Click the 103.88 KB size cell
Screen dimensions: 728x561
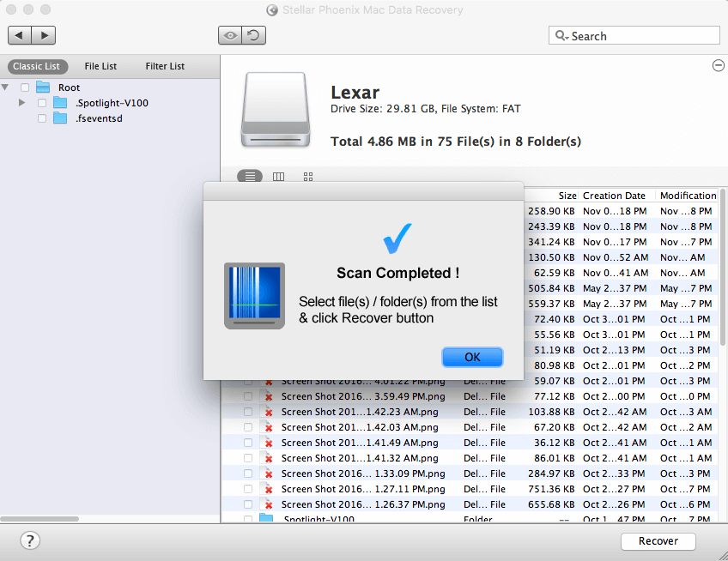[551, 412]
